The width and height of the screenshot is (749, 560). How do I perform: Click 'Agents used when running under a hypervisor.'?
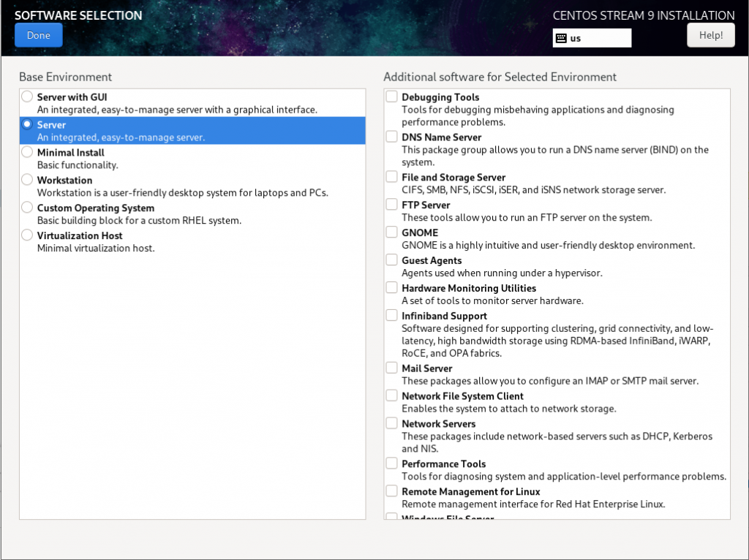pos(502,273)
